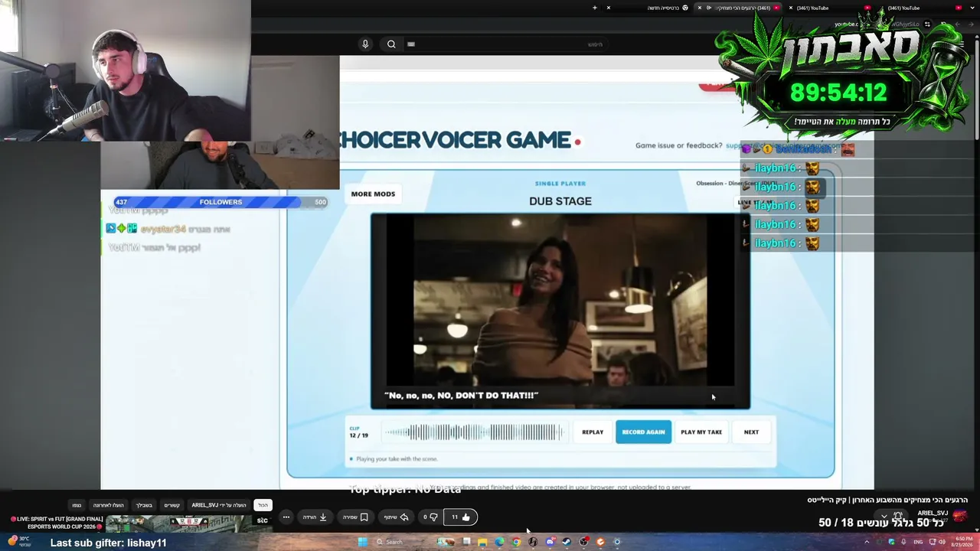Click the dub stage video preview
Image resolution: width=980 pixels, height=551 pixels.
coord(560,310)
